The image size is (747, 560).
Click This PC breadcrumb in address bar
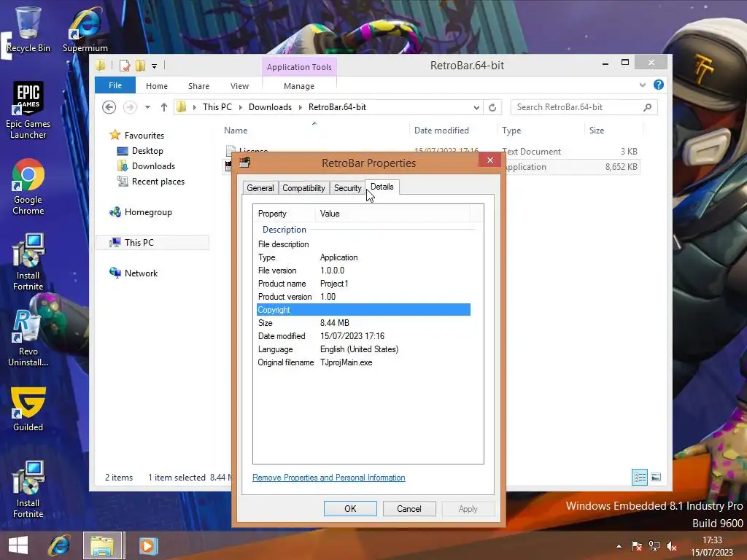pyautogui.click(x=217, y=107)
